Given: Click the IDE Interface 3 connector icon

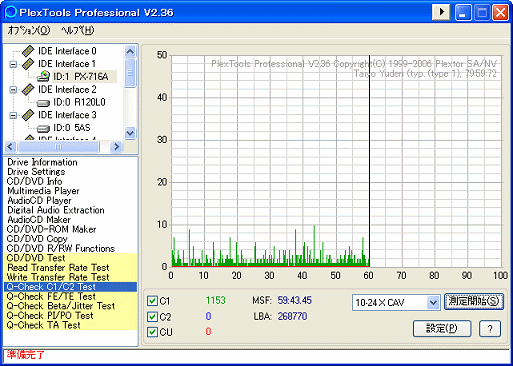Looking at the screenshot, I should tap(28, 115).
